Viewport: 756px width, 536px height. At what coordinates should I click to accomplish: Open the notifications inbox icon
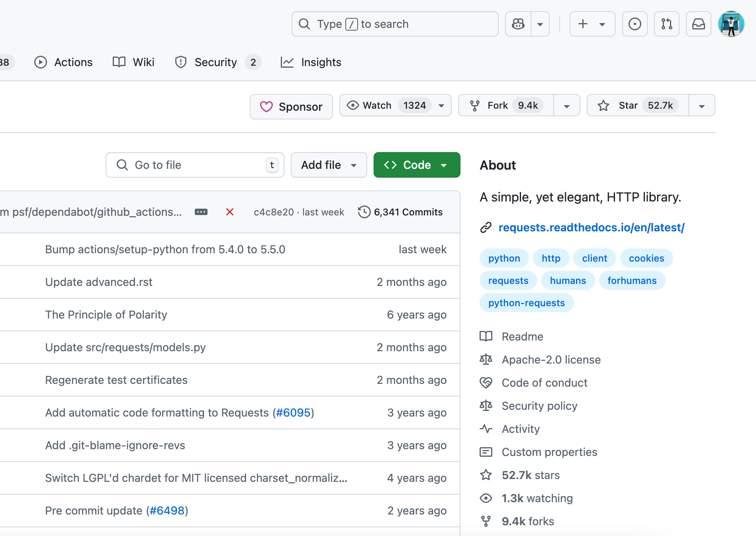click(698, 24)
